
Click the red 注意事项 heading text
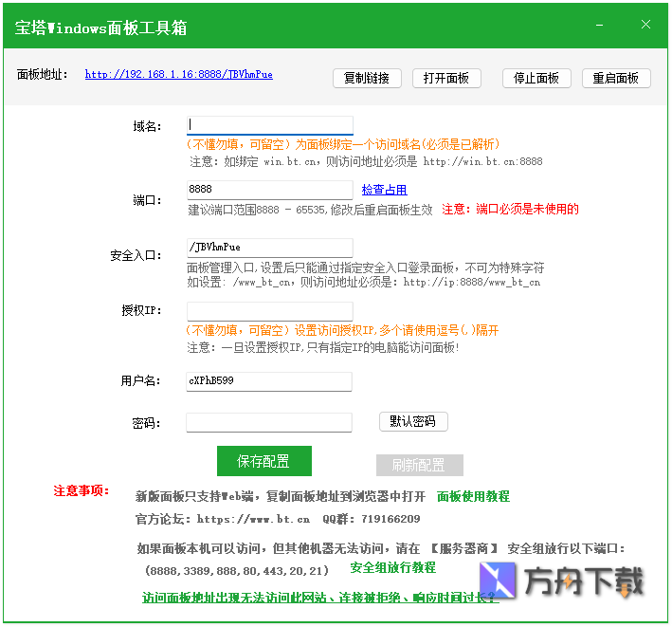[x=82, y=490]
